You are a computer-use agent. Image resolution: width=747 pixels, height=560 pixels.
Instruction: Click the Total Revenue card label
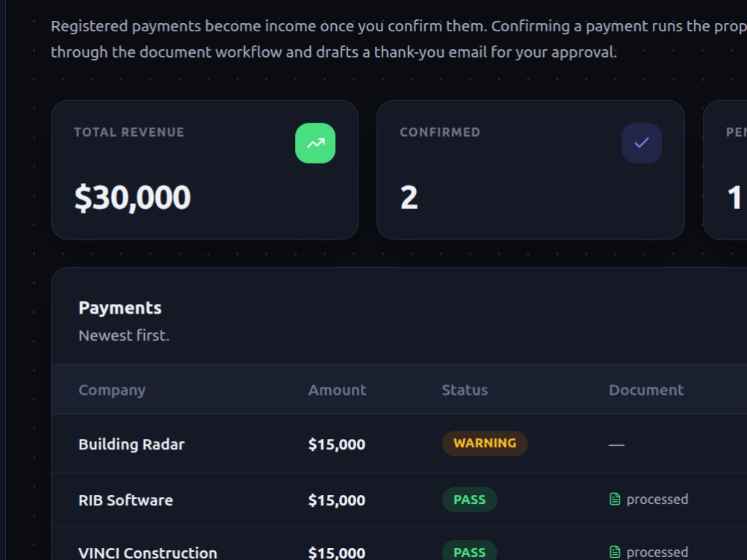[129, 132]
